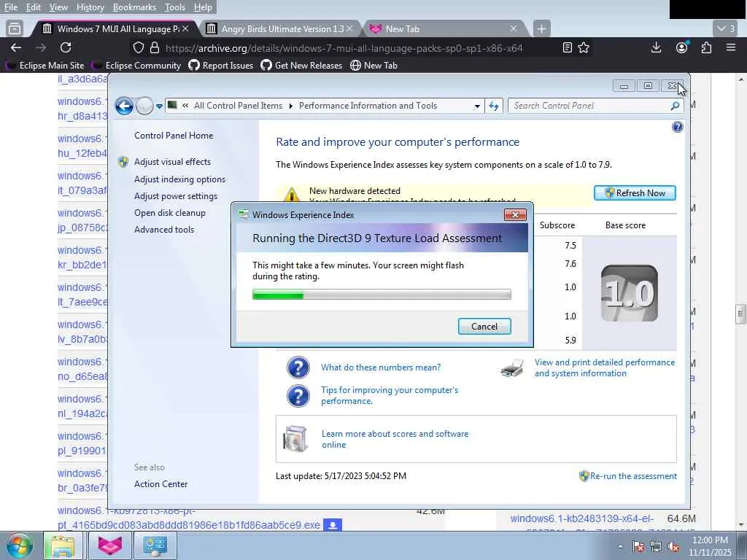Open Action Center link in sidebar
Image resolution: width=747 pixels, height=560 pixels.
pyautogui.click(x=160, y=484)
